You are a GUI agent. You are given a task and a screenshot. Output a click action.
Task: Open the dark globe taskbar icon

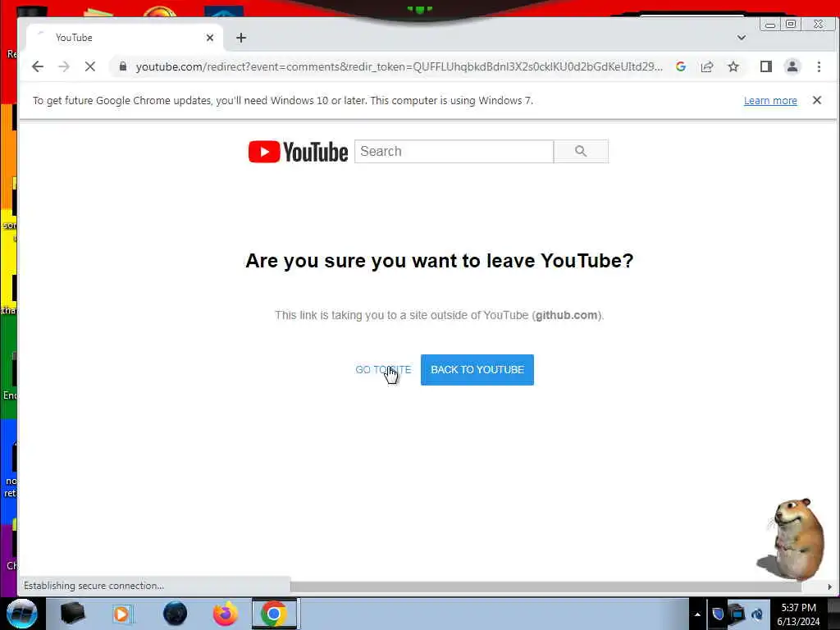tap(175, 614)
